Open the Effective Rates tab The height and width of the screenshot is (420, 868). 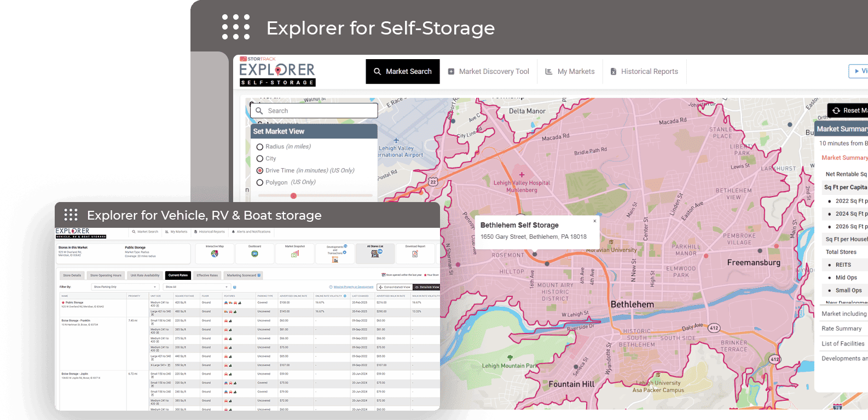coord(207,275)
